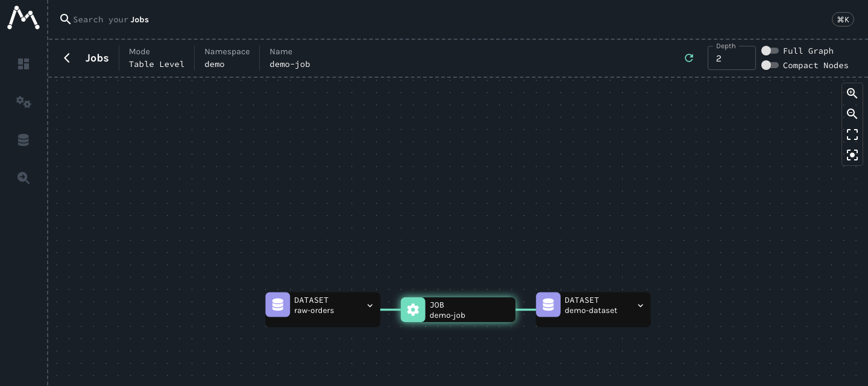Click the demo-job name in header

(290, 64)
